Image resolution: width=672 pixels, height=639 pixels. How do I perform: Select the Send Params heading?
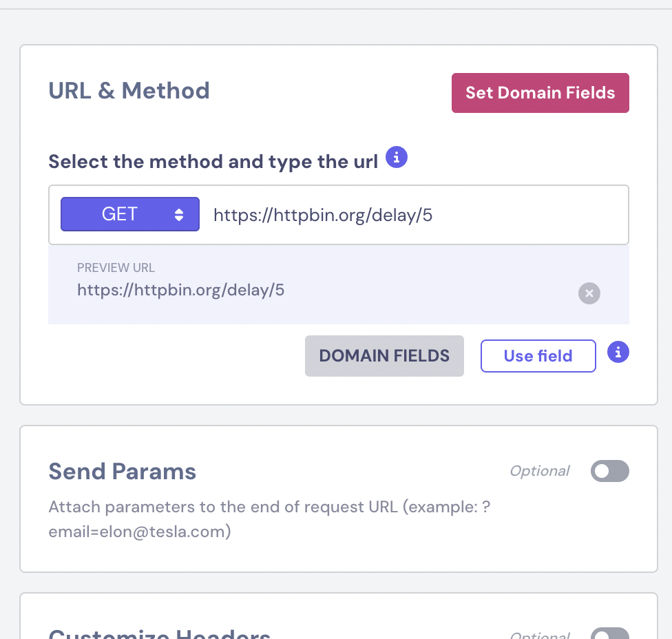click(122, 472)
